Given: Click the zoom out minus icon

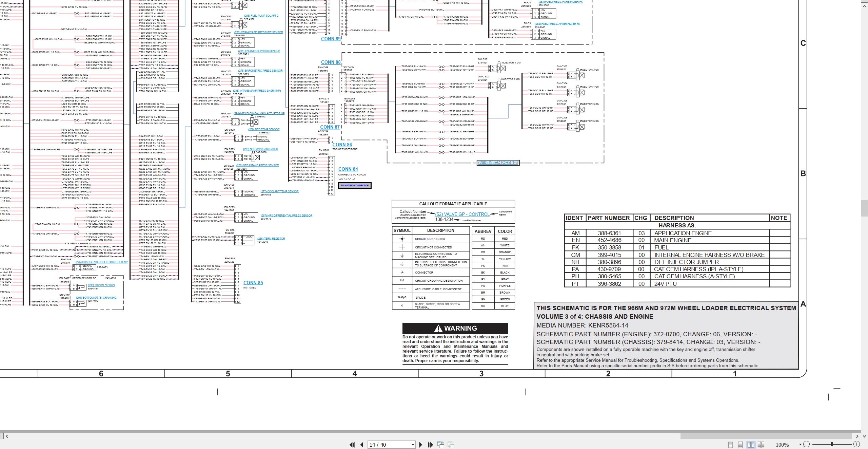Looking at the screenshot, I should (806, 444).
